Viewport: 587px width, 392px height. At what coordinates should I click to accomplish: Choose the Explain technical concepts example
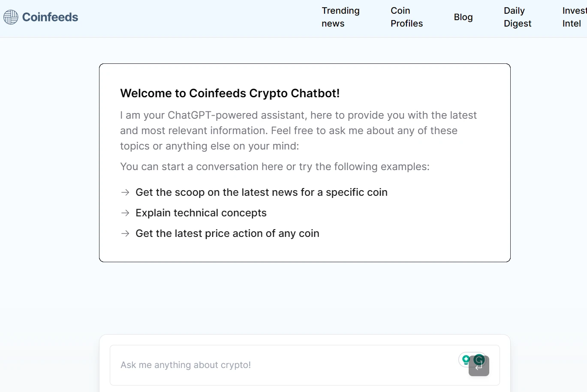click(201, 213)
